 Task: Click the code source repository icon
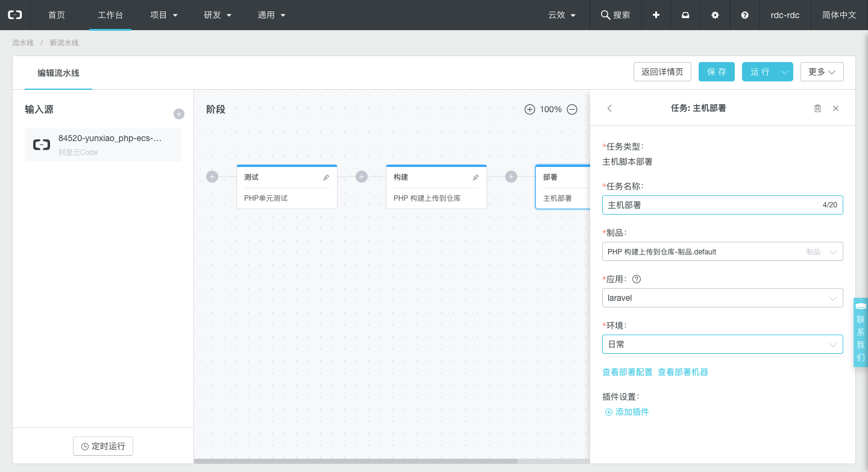(42, 145)
